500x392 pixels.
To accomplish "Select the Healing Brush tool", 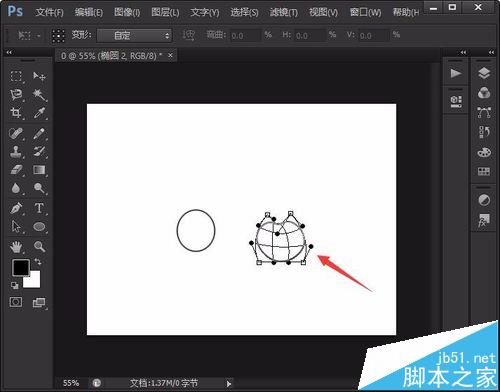I will [x=16, y=134].
